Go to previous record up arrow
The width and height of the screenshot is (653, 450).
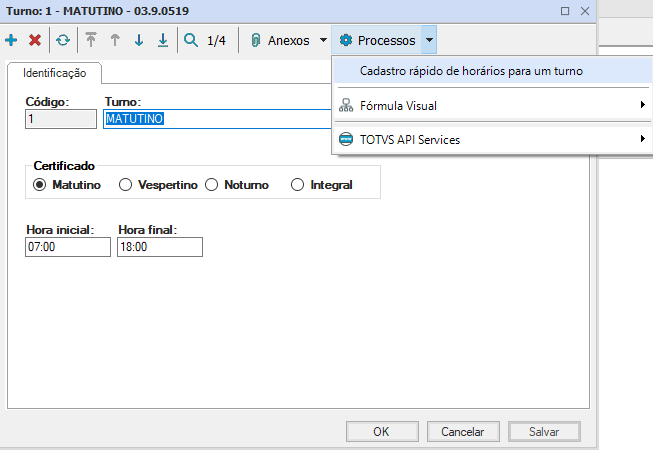point(115,41)
